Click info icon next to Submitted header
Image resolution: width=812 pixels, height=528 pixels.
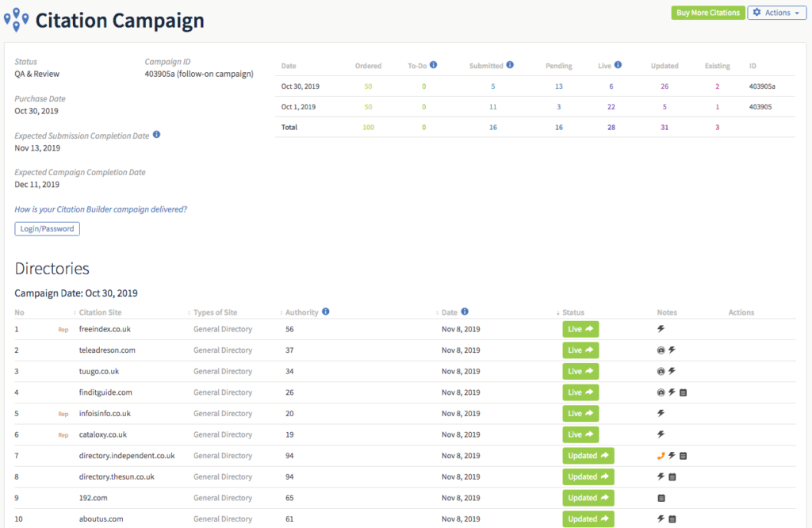pyautogui.click(x=510, y=65)
